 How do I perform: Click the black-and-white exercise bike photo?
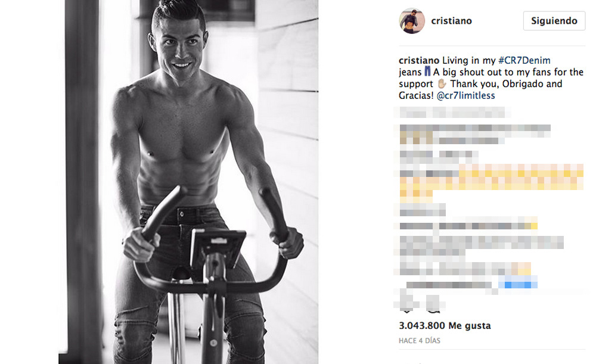tap(188, 182)
